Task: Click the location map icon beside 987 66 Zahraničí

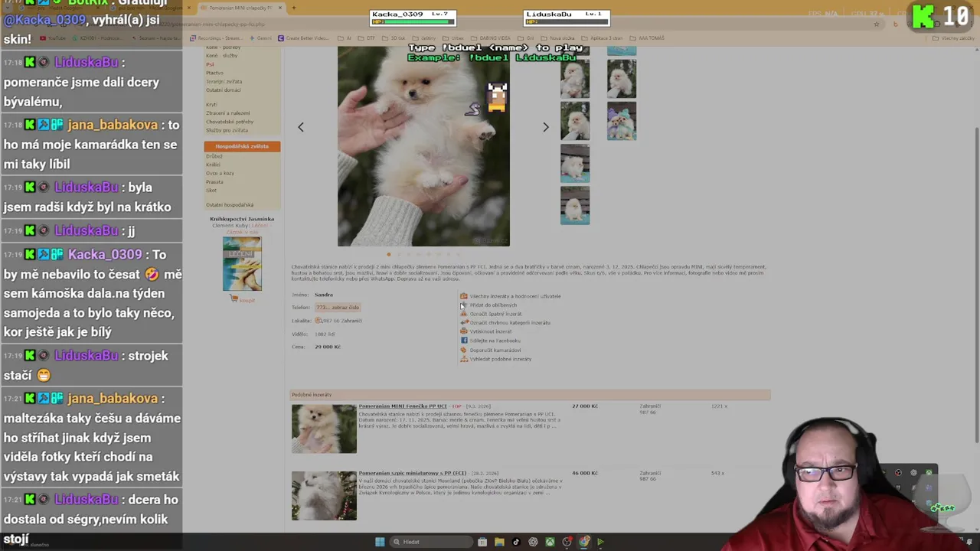Action: point(318,321)
